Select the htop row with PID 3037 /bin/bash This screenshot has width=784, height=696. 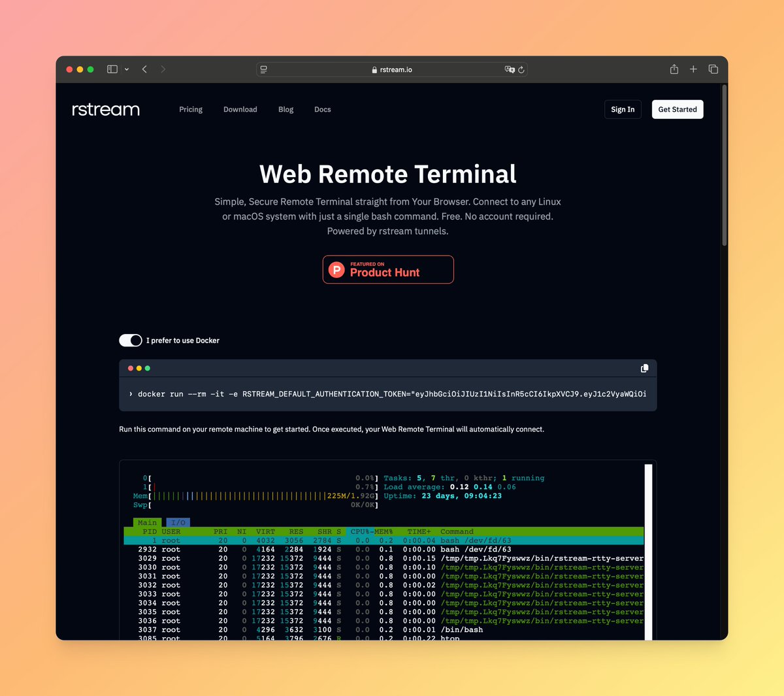click(x=384, y=630)
